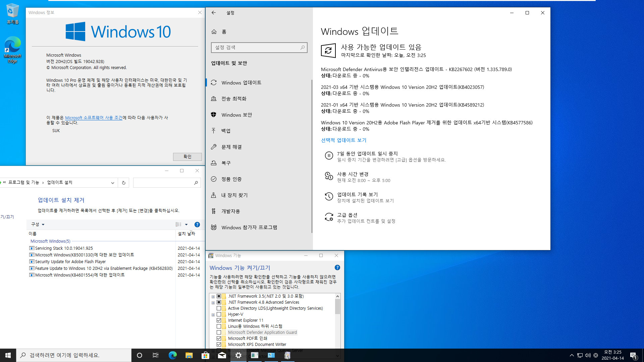Screen dimensions: 644x362
Task: Click the update refresh icon beside available updates
Action: click(328, 51)
